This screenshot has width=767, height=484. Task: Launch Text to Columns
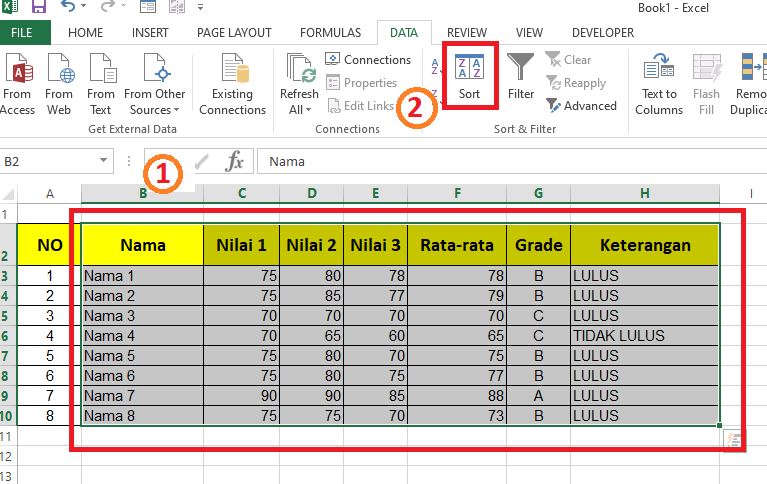pos(659,84)
